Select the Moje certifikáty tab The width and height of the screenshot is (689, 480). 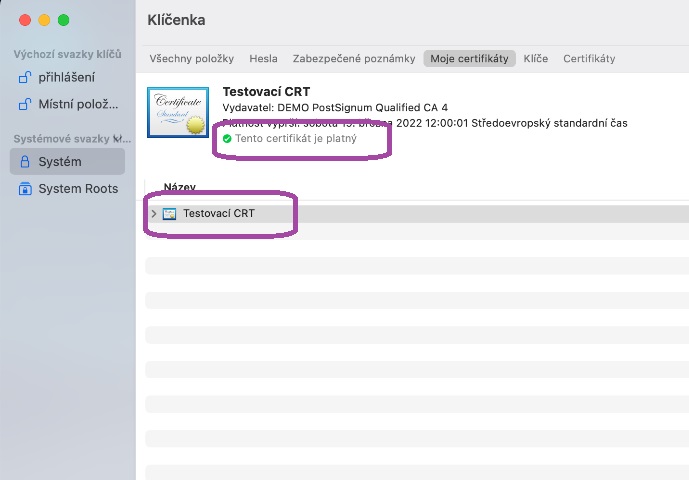(469, 59)
